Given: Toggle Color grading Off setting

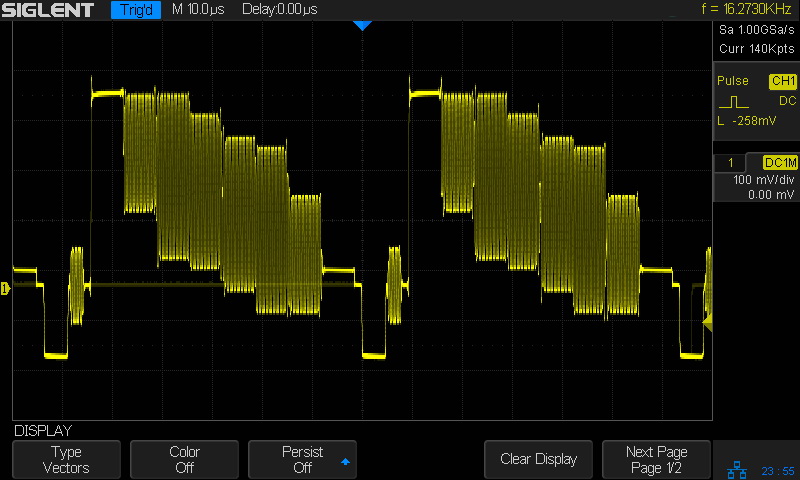Looking at the screenshot, I should [x=184, y=460].
